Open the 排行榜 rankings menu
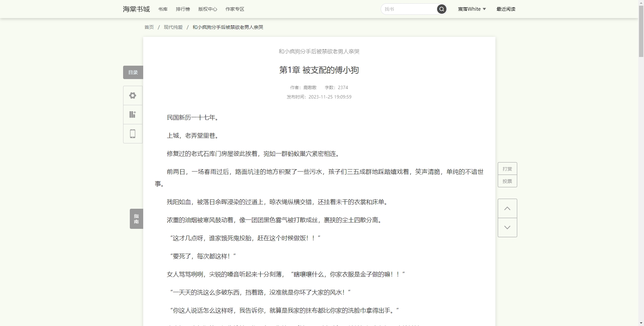Image resolution: width=644 pixels, height=326 pixels. click(x=183, y=9)
